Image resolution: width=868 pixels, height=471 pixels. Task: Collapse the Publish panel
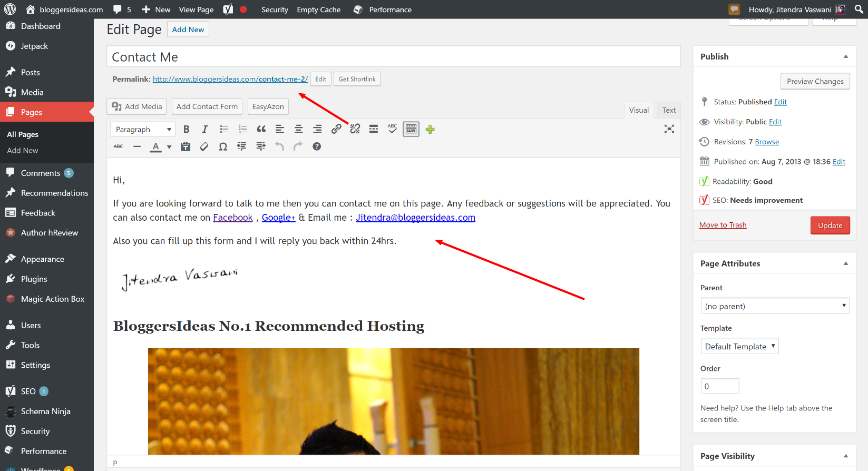pyautogui.click(x=846, y=56)
